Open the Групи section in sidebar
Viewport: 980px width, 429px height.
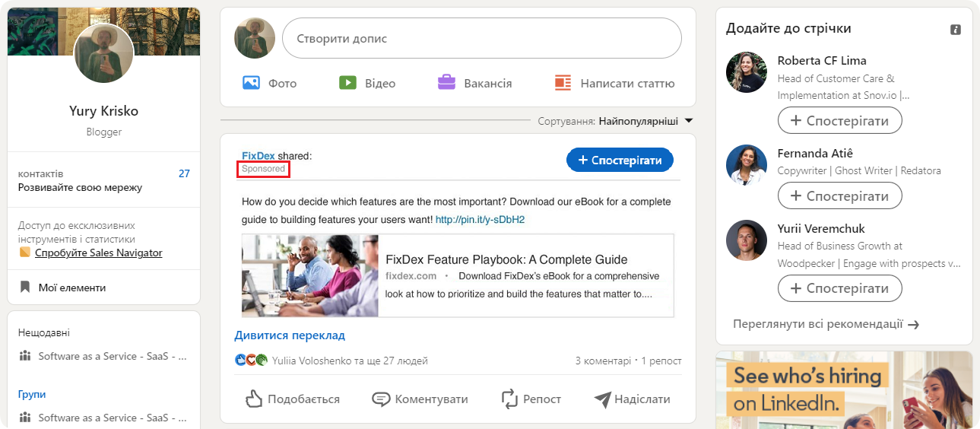tap(32, 394)
